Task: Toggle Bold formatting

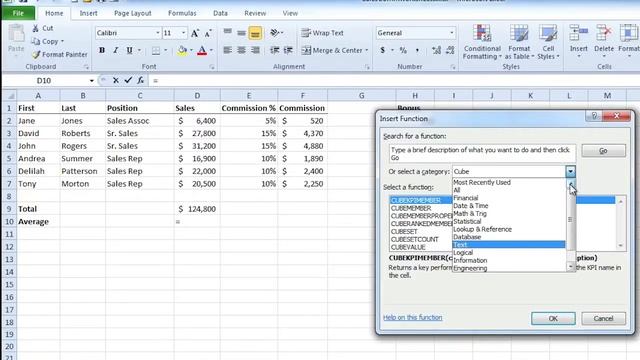Action: pos(102,50)
